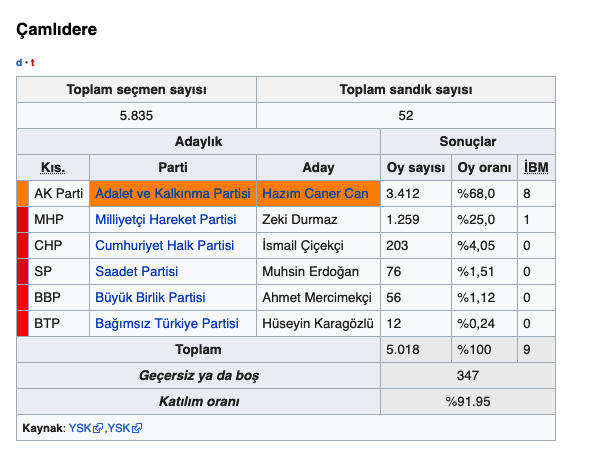Click the 'BBP' abbreviation cell
Screen dimensions: 603x463
coord(47,297)
